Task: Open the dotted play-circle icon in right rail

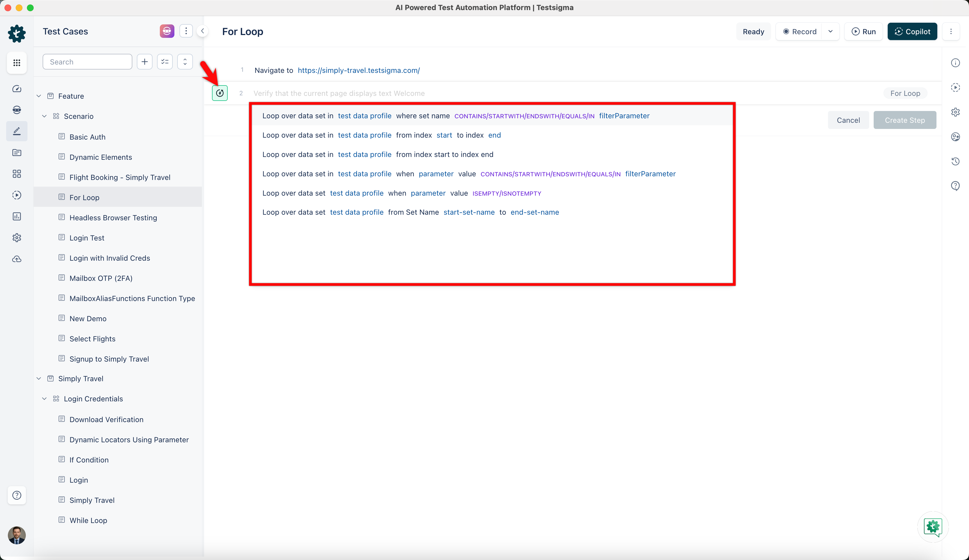Action: coord(956,87)
